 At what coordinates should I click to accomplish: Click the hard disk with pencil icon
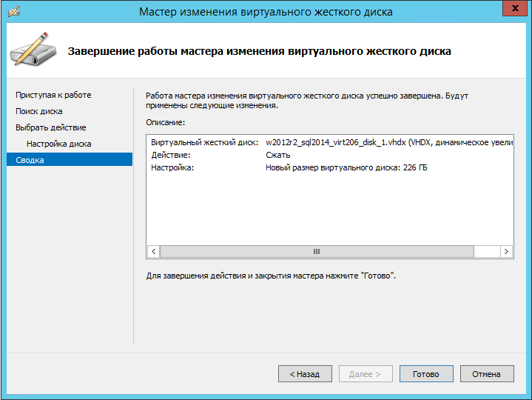(x=33, y=50)
